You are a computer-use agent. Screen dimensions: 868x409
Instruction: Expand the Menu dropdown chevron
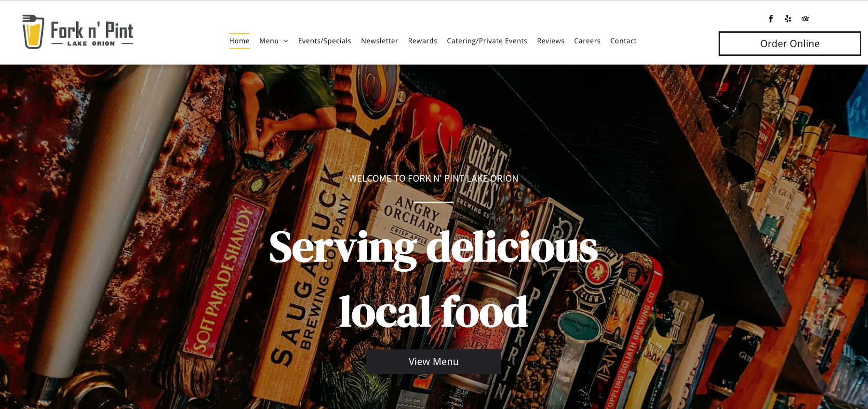(x=286, y=41)
